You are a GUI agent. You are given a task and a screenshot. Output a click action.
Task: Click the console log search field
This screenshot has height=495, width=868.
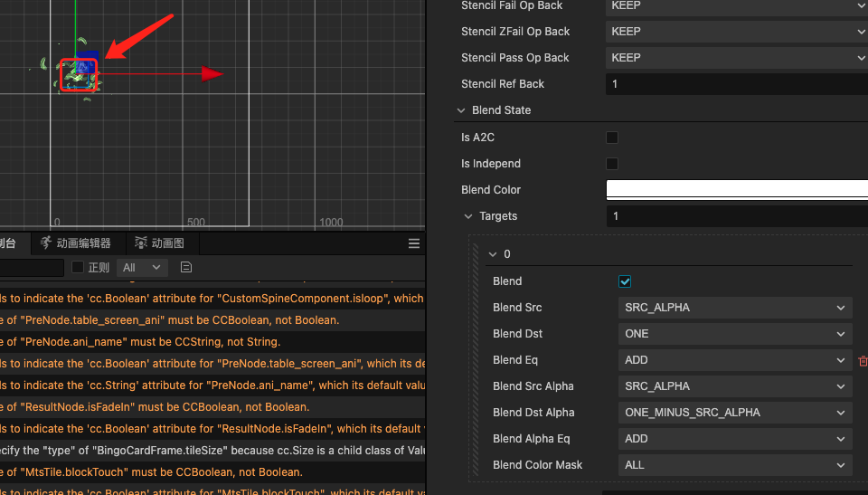click(32, 268)
